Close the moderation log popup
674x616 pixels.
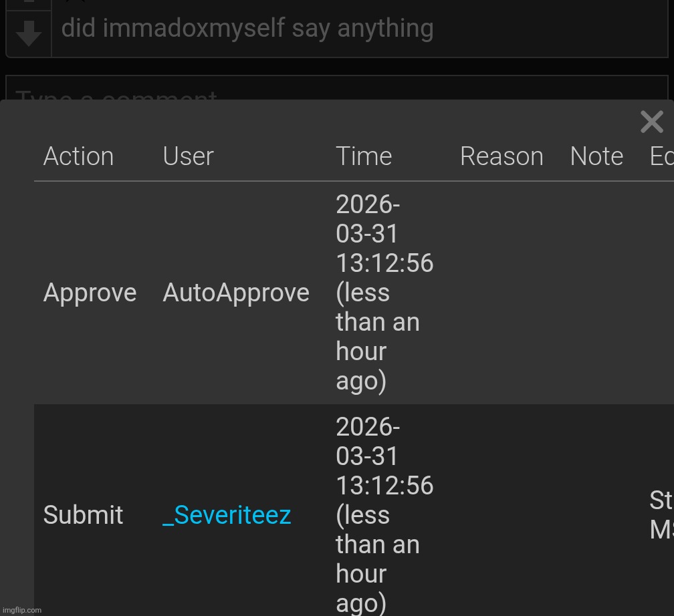click(x=651, y=122)
